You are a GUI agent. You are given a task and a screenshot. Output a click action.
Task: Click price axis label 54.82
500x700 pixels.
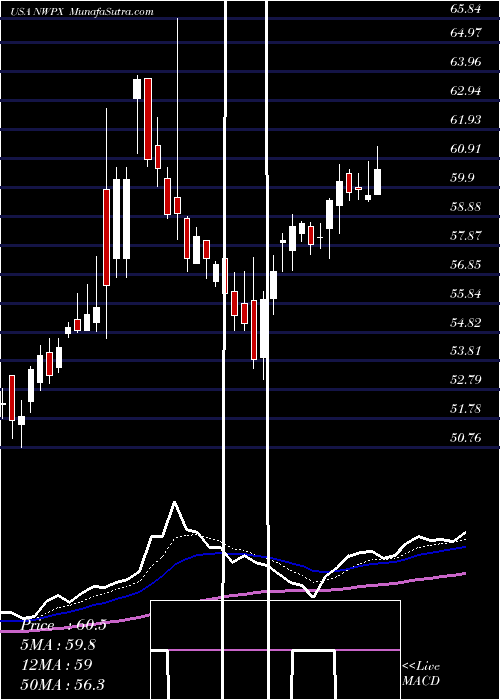pos(466,323)
